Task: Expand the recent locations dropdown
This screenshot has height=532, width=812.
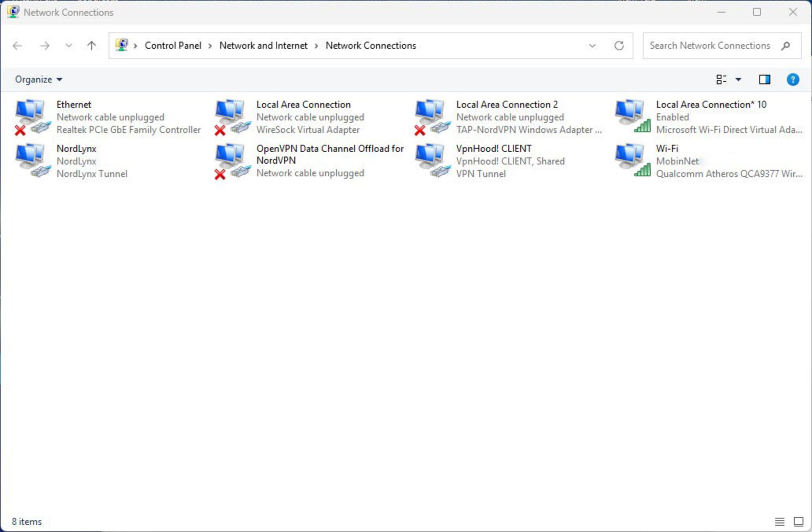Action: click(69, 46)
